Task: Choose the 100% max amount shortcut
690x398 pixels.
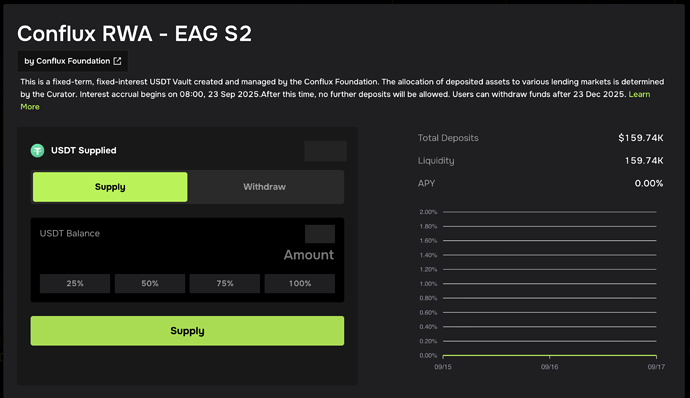Action: tap(300, 284)
